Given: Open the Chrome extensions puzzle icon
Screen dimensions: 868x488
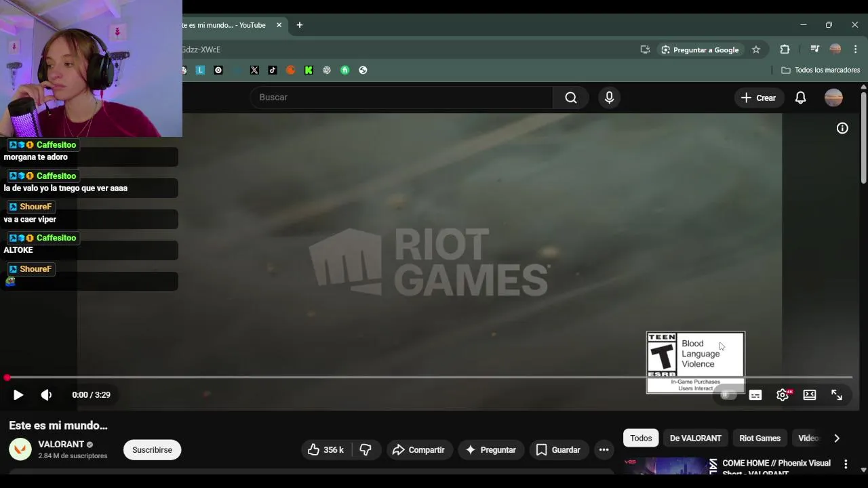Looking at the screenshot, I should 785,49.
